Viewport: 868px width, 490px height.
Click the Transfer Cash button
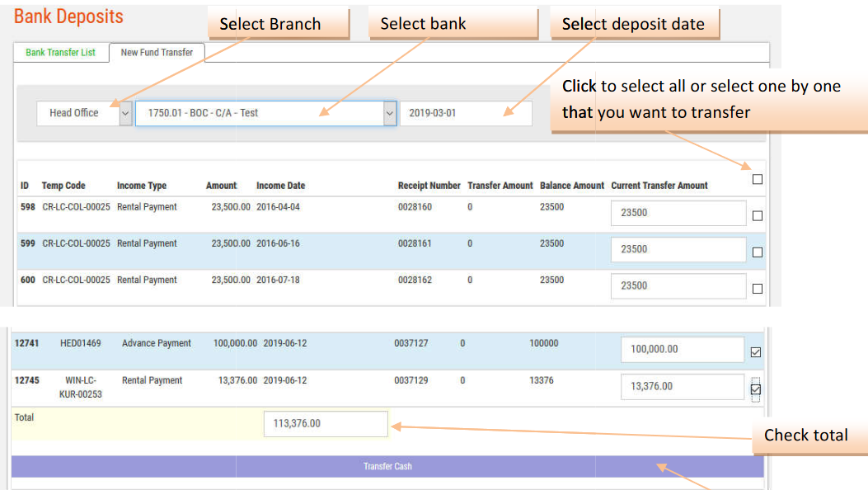[387, 467]
